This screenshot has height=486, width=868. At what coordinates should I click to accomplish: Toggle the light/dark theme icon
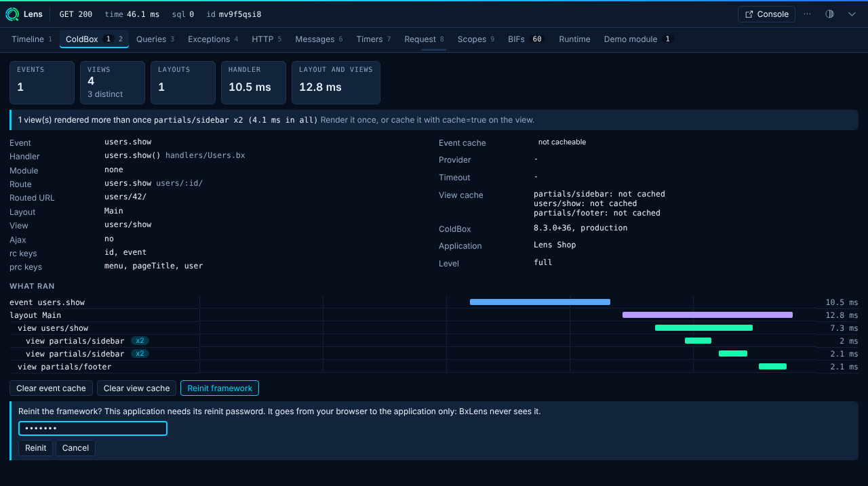[829, 14]
